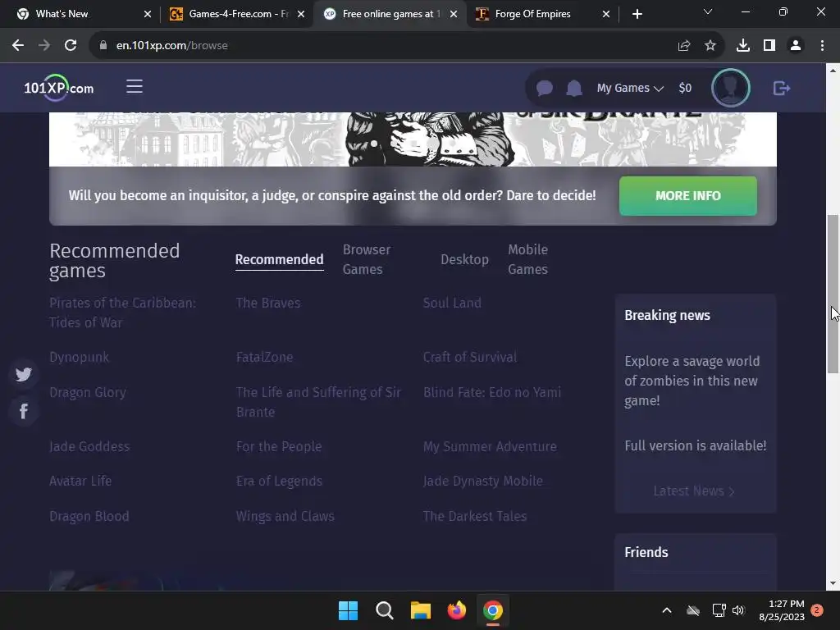The image size is (840, 630).
Task: Open the Jade Goddess game link
Action: [89, 446]
